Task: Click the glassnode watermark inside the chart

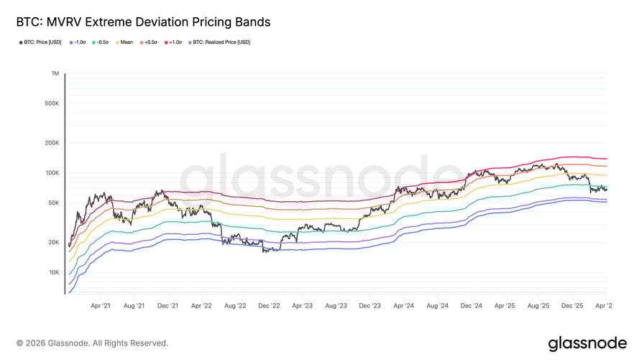Action: 321,178
